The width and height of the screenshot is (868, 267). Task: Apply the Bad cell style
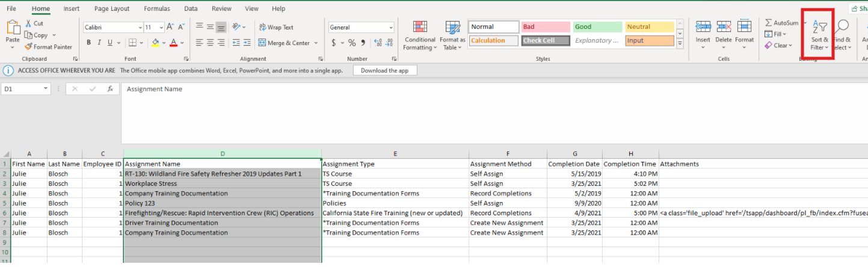coord(546,27)
